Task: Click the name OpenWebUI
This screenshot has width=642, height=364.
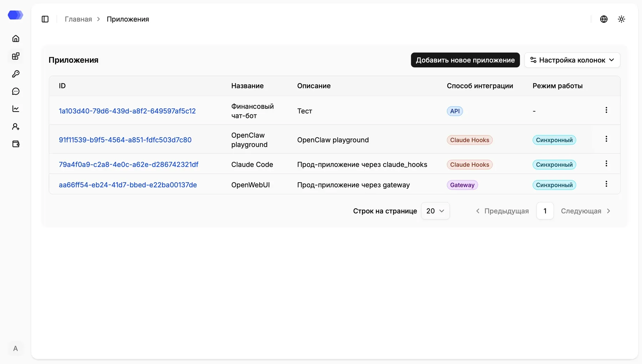Action: click(250, 185)
